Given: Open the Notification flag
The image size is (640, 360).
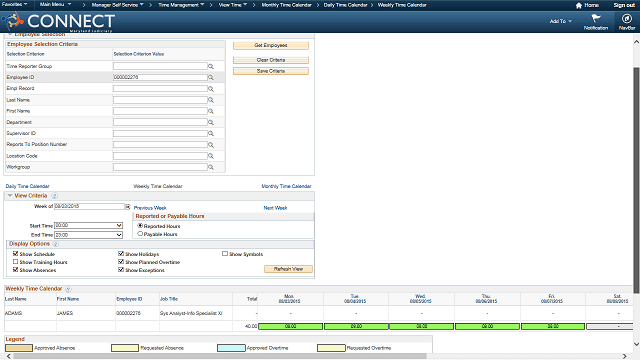Looking at the screenshot, I should point(596,18).
